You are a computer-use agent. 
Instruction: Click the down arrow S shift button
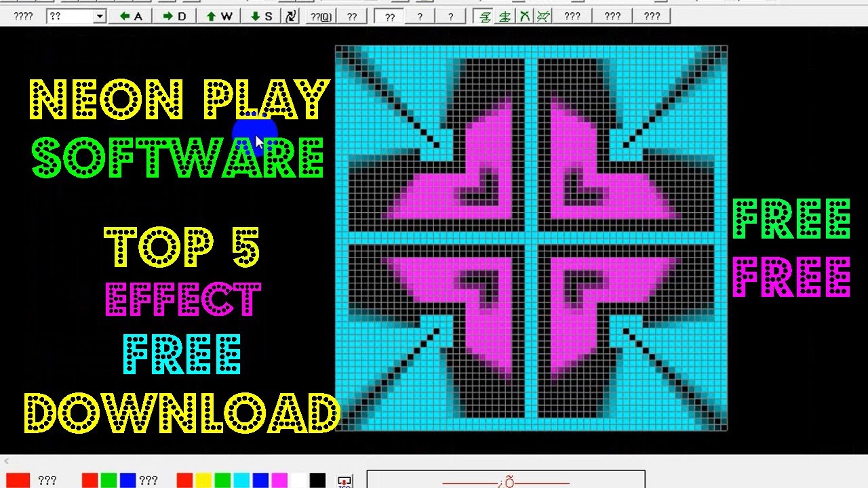click(261, 16)
